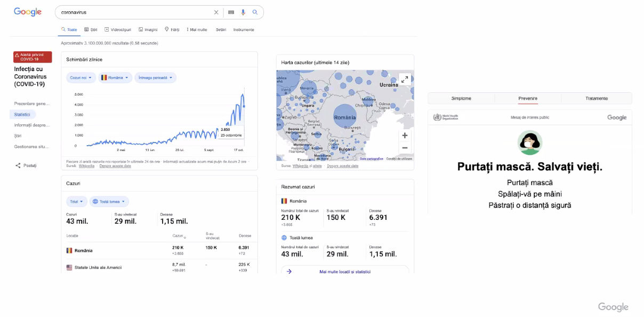Zoom out on the cases map
Viewport: 644px width, 317px height.
(405, 148)
